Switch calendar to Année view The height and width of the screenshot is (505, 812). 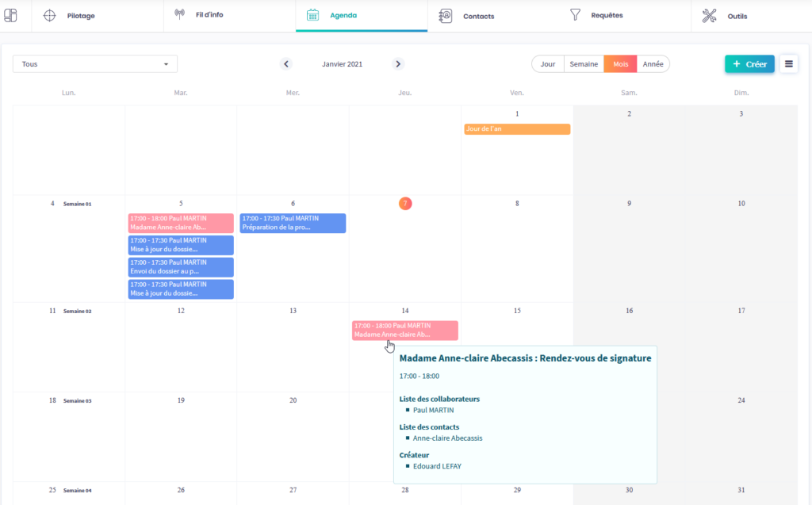(653, 64)
